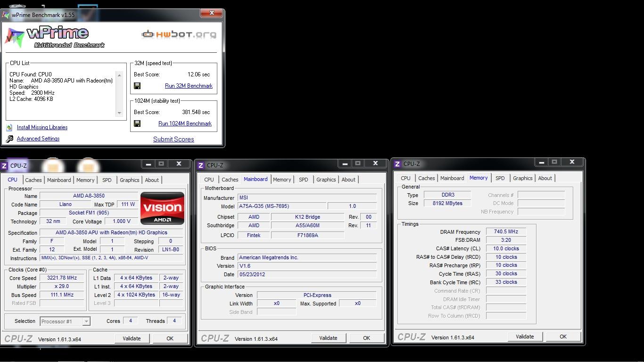Click the Z icon in the Memory CPU-Z window
Image resolution: width=644 pixels, height=362 pixels.
coord(397,164)
